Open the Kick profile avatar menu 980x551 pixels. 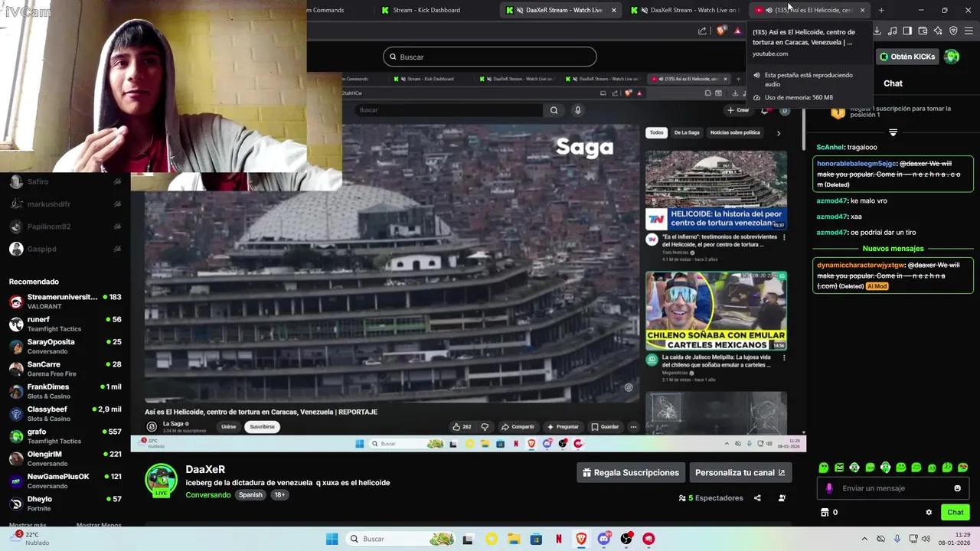point(952,57)
